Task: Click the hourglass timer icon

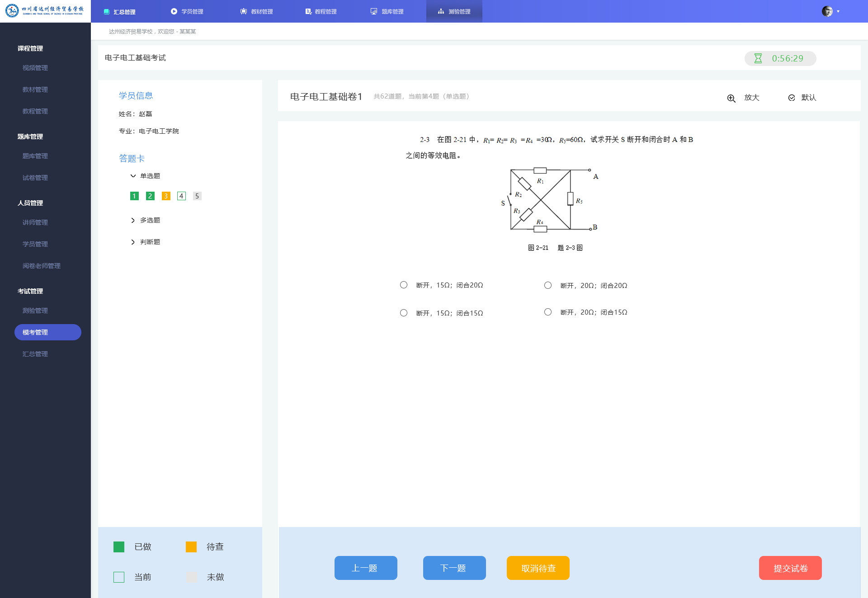Action: point(758,58)
